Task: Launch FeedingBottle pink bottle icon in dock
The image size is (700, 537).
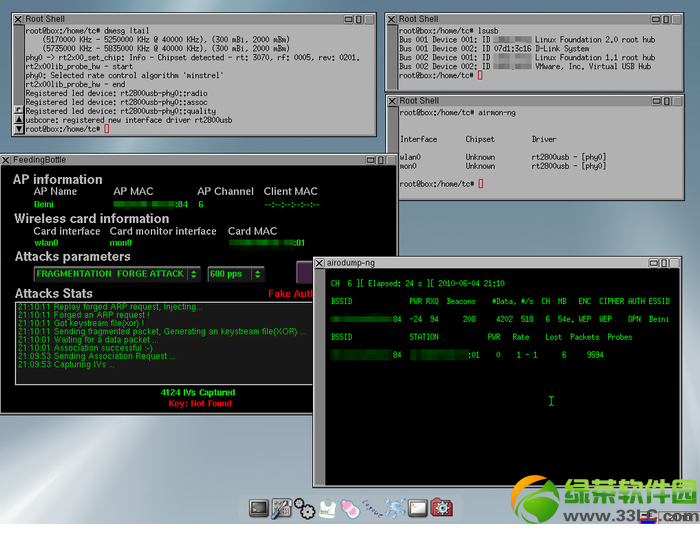Action: click(x=350, y=508)
